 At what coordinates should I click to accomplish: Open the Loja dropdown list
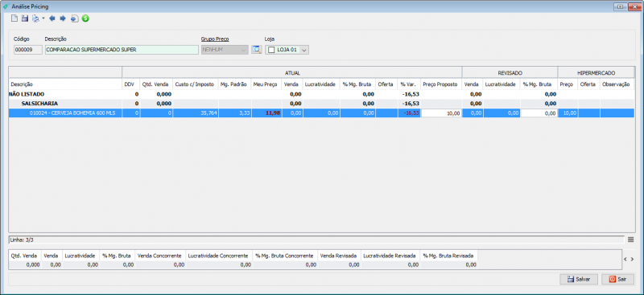coord(304,50)
